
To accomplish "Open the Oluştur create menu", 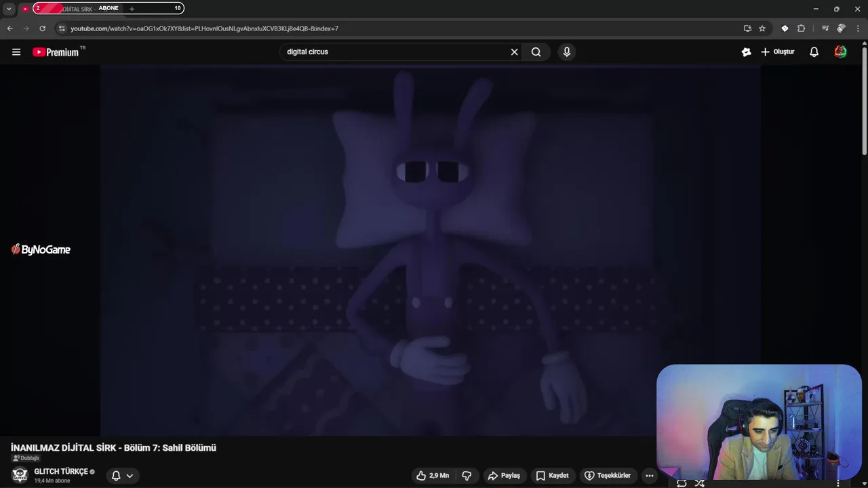I will [777, 52].
